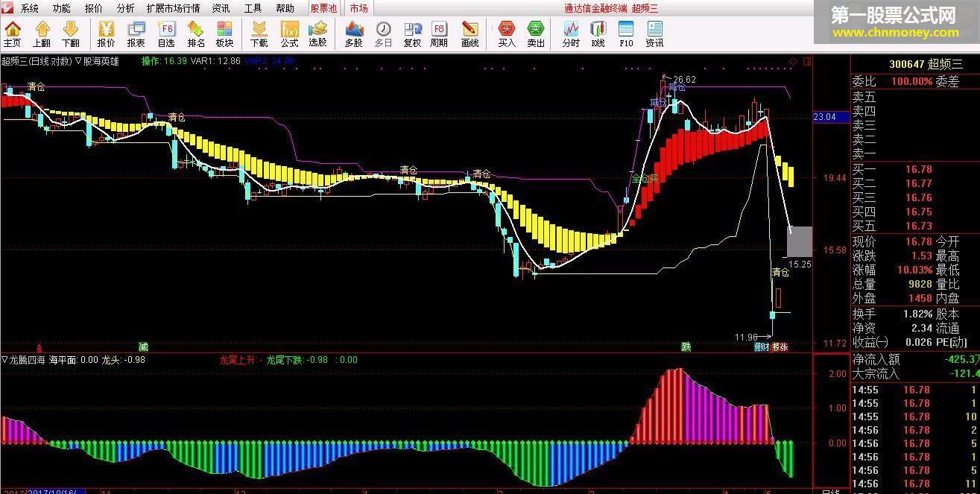This screenshot has height=494, width=980.
Task: Open the 工具 menu
Action: pos(253,8)
